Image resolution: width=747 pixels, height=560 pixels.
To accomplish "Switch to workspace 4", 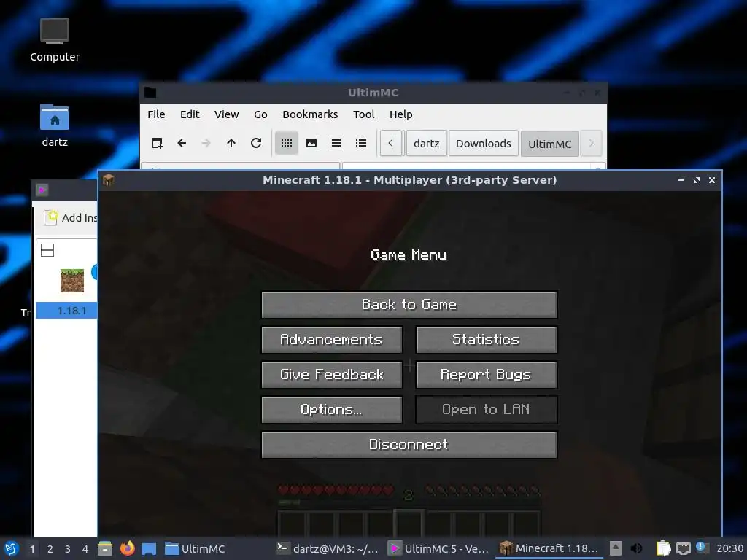I will [x=85, y=549].
